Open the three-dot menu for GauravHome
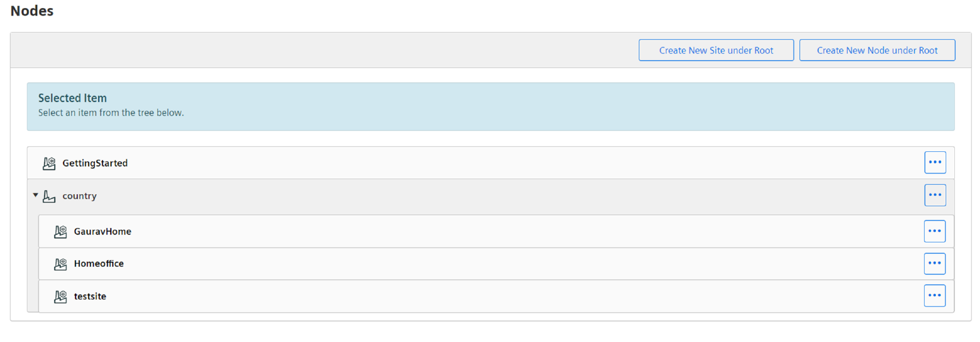The height and width of the screenshot is (342, 980). click(934, 231)
